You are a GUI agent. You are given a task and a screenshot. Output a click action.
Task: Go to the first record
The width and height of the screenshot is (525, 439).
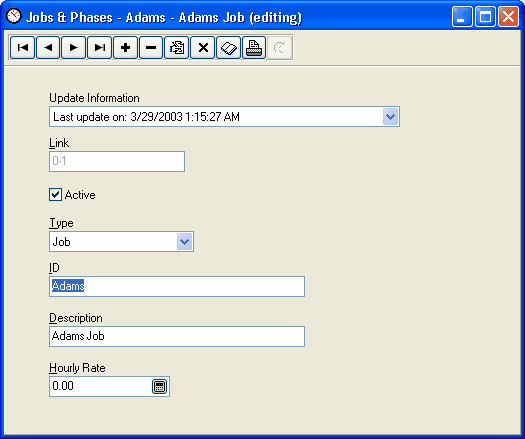pos(22,48)
